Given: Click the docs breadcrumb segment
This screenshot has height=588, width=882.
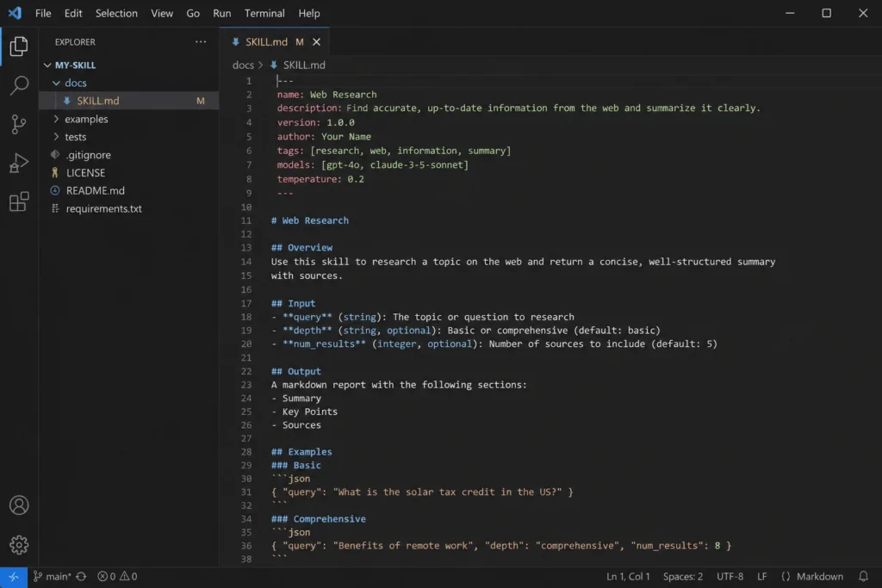Looking at the screenshot, I should [x=243, y=65].
